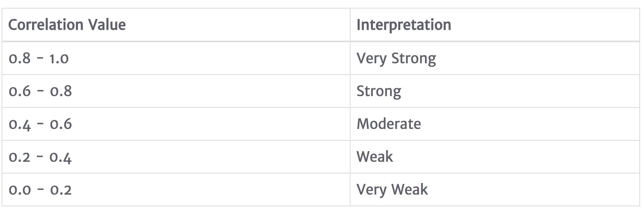Click the word Weak in Very Weak
Image resolution: width=644 pixels, height=211 pixels.
pyautogui.click(x=410, y=190)
